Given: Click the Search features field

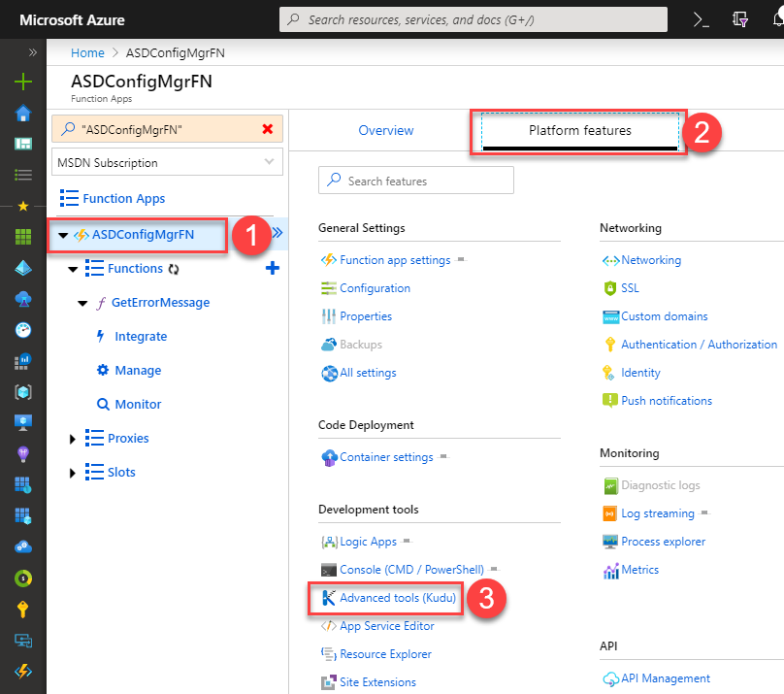Looking at the screenshot, I should (416, 181).
